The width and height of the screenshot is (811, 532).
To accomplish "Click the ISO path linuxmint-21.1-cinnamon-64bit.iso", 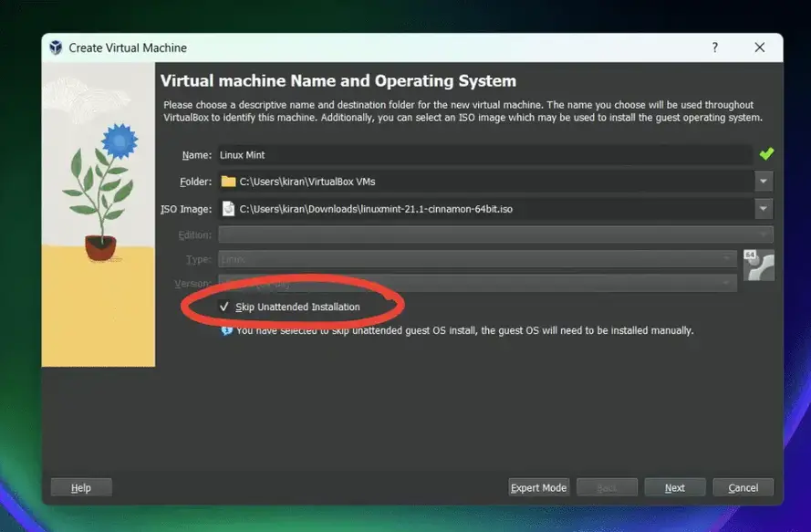I will 376,209.
